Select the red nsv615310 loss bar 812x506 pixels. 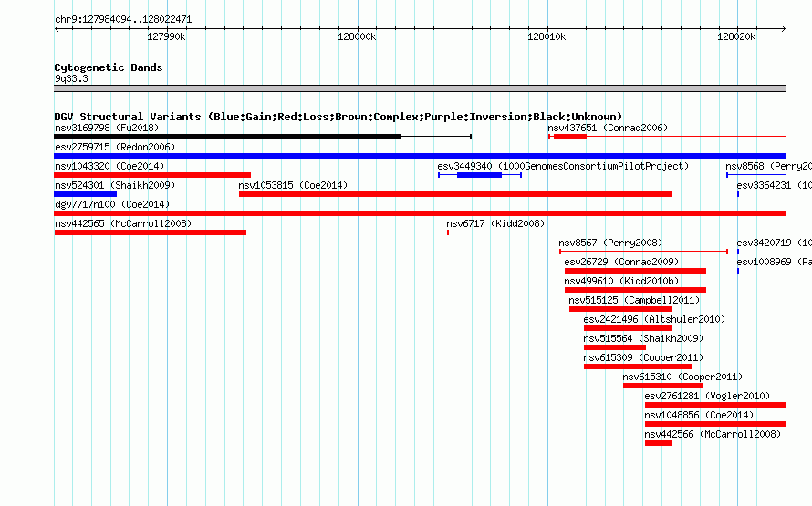[x=663, y=386]
